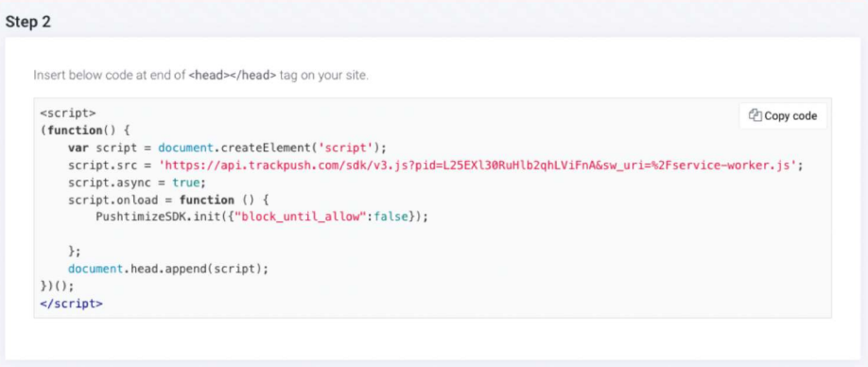868x367 pixels.
Task: Click the })(); closing invocation line
Action: (57, 287)
